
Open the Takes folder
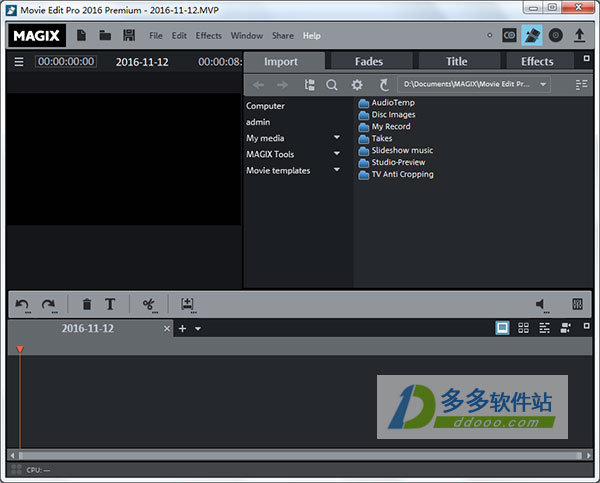pyautogui.click(x=375, y=138)
